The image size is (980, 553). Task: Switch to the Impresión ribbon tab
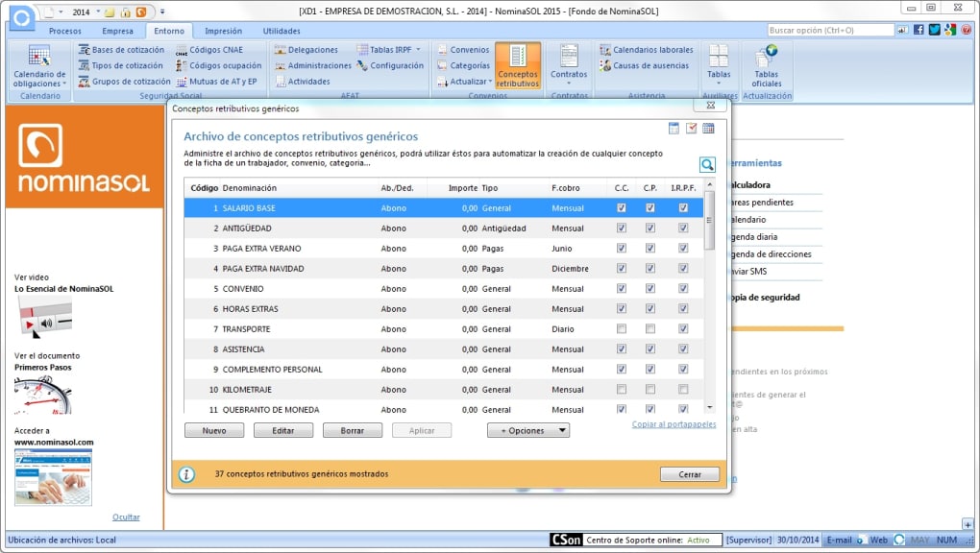click(x=223, y=31)
